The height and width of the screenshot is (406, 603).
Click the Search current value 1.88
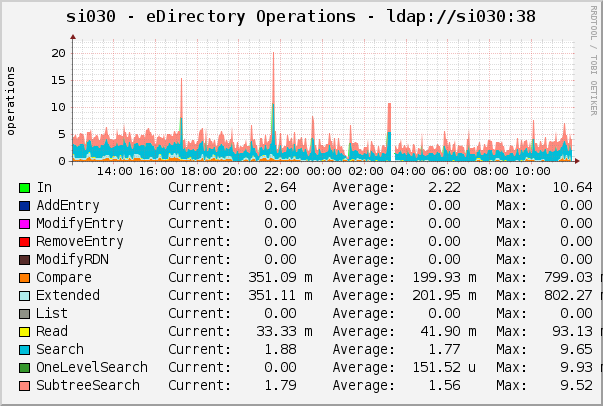point(280,349)
